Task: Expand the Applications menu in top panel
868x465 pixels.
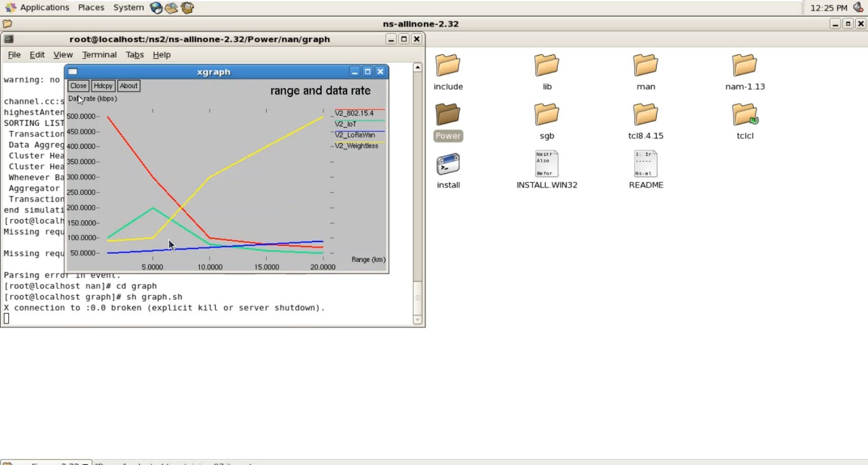Action: coord(44,8)
